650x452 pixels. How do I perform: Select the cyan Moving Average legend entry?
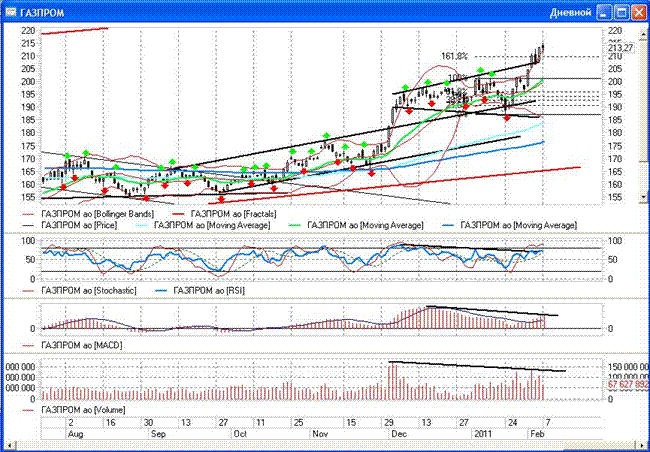click(202, 225)
